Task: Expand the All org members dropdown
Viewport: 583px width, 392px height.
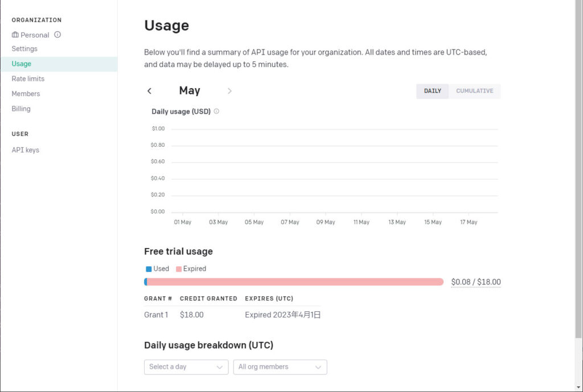Action: 280,367
